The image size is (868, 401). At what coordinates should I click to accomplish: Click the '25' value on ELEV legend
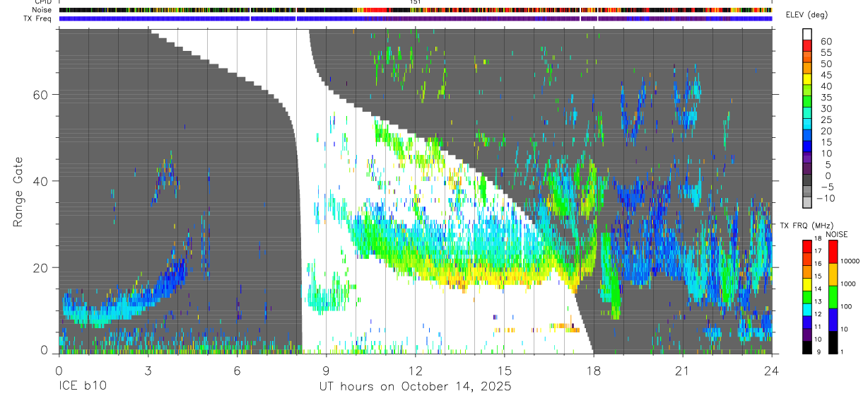[x=826, y=120]
